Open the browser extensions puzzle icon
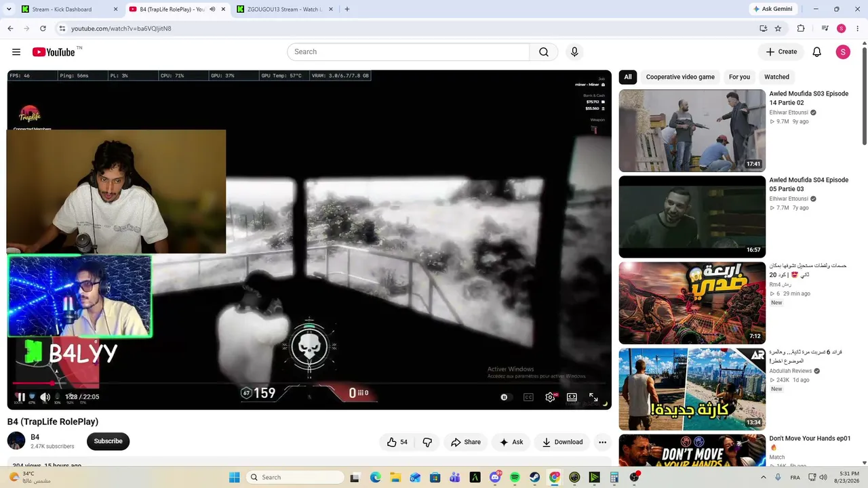The height and width of the screenshot is (488, 868). [801, 28]
